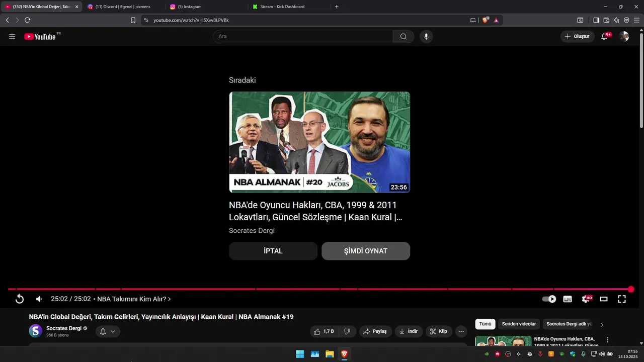Play next video with ŞİMDİ OYNAT
The width and height of the screenshot is (644, 362).
click(x=366, y=251)
